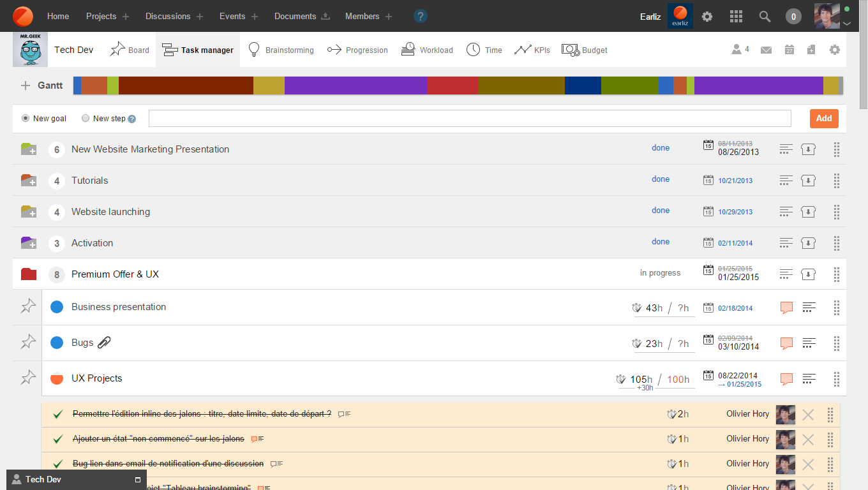Open the help question mark icon

point(421,17)
